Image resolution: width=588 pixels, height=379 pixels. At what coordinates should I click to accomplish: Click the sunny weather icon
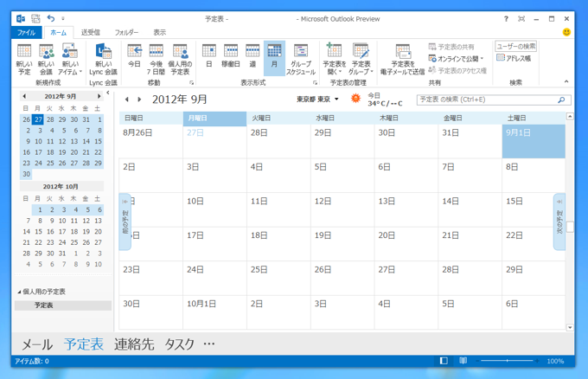(x=355, y=99)
